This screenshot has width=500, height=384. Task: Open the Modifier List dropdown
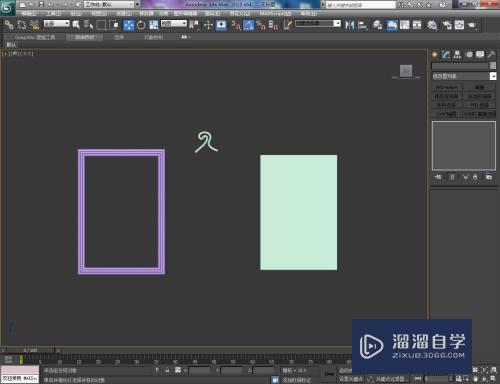click(464, 76)
